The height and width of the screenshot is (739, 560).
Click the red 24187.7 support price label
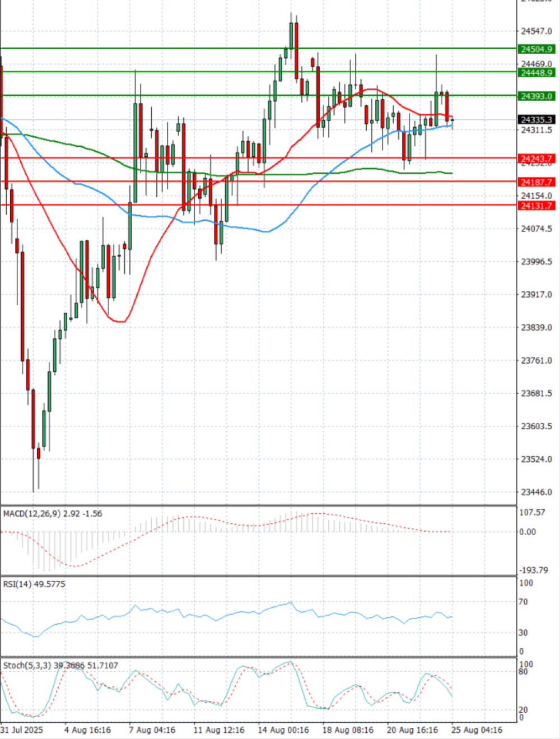point(536,183)
